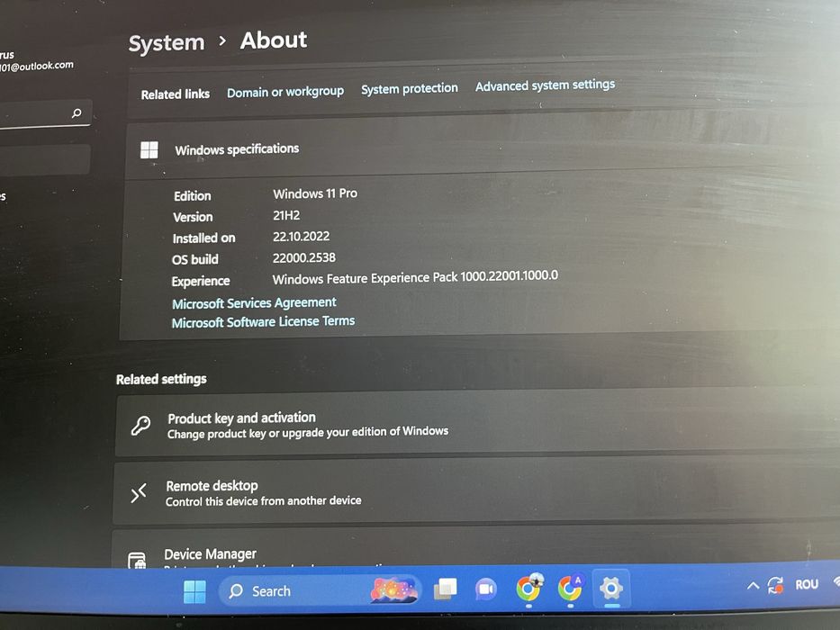The image size is (840, 630).
Task: Click the settings search magnifier icon
Action: [77, 113]
